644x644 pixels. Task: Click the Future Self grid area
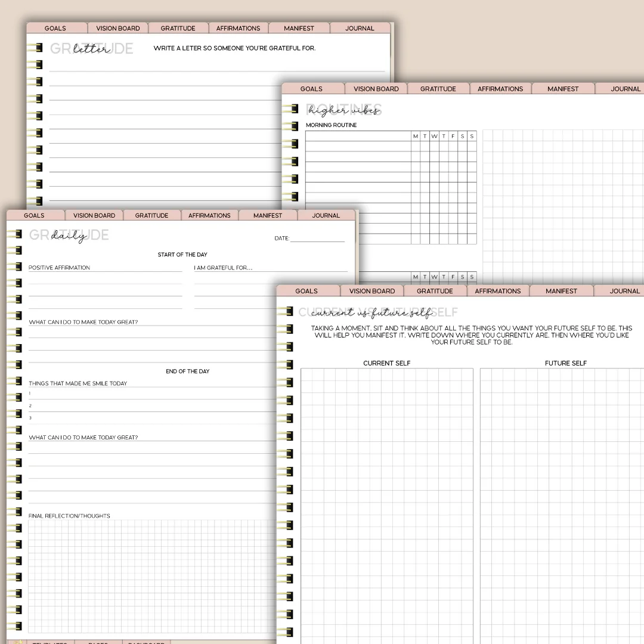point(562,506)
